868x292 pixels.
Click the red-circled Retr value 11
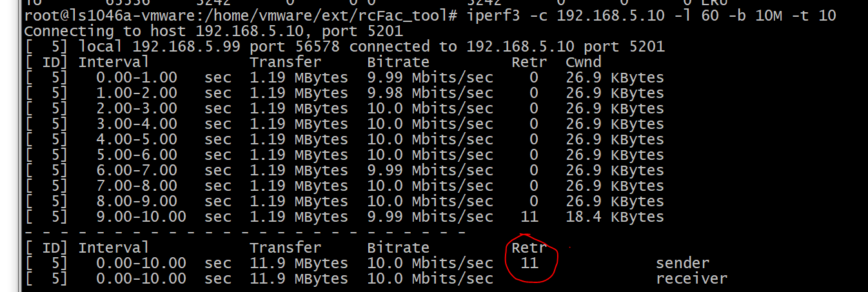(x=528, y=263)
